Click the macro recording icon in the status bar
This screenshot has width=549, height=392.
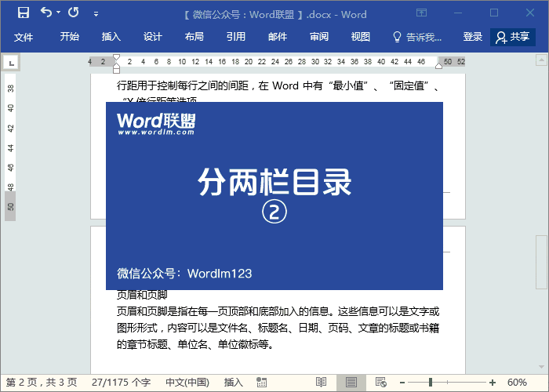pos(261,383)
